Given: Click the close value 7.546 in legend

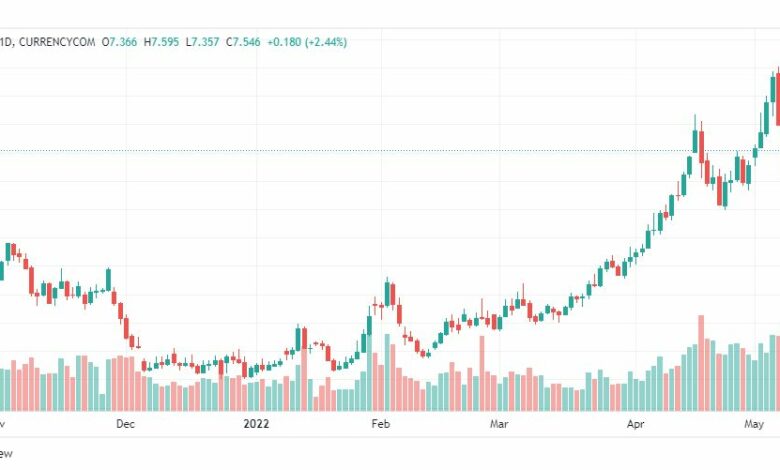Looking at the screenshot, I should pyautogui.click(x=247, y=42).
